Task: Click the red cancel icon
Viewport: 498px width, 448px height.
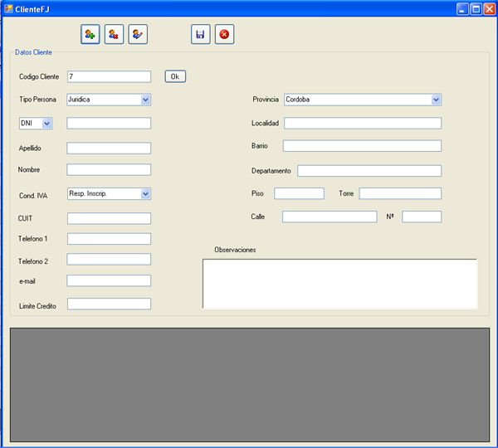Action: 224,34
